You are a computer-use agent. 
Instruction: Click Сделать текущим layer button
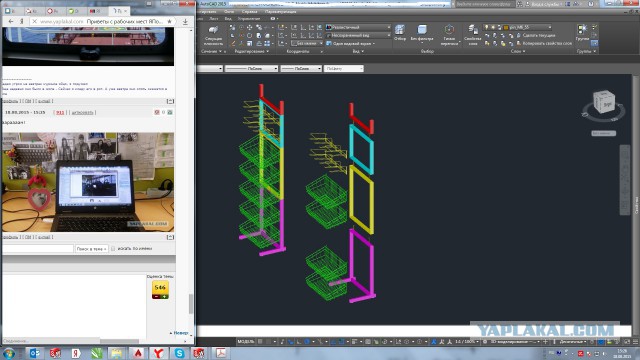point(536,36)
